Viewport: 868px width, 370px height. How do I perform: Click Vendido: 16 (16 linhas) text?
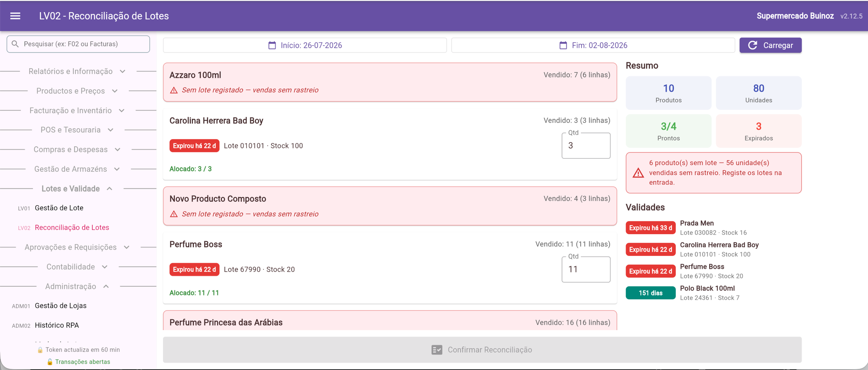[573, 322]
